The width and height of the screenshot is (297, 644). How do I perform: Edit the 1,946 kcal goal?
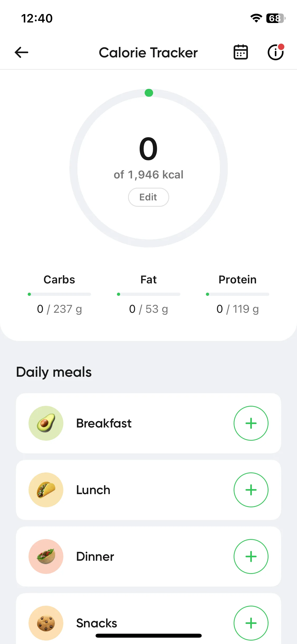click(148, 197)
